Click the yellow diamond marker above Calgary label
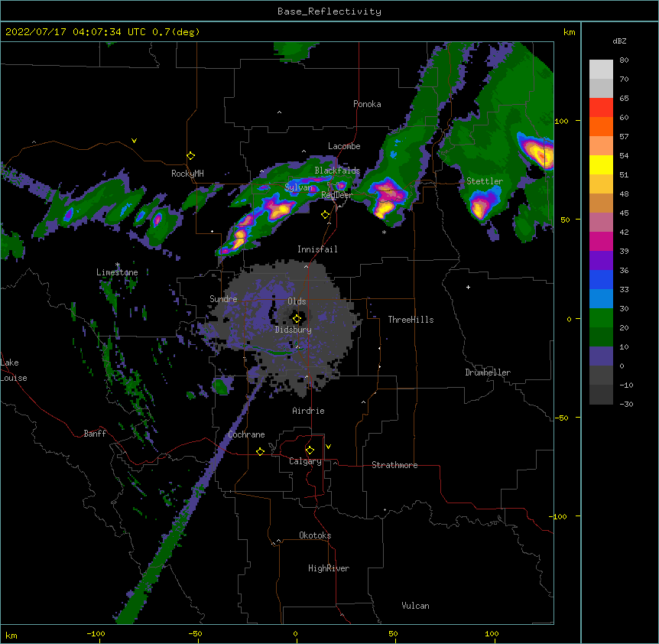The height and width of the screenshot is (644, 659). (310, 450)
